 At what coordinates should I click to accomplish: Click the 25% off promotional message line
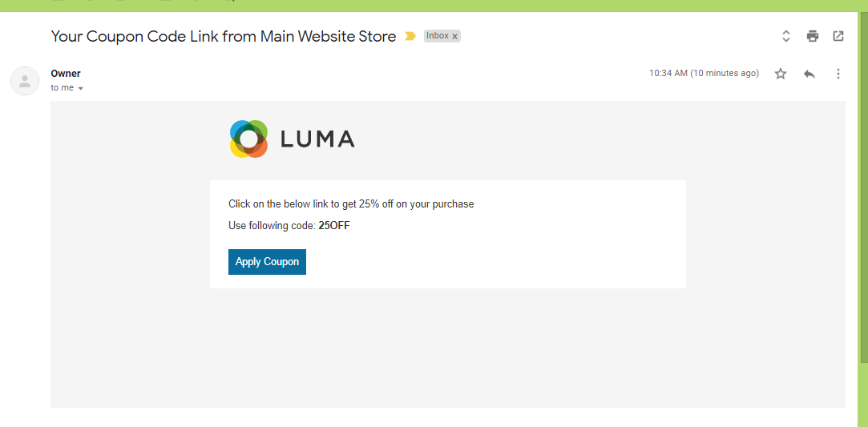(351, 204)
